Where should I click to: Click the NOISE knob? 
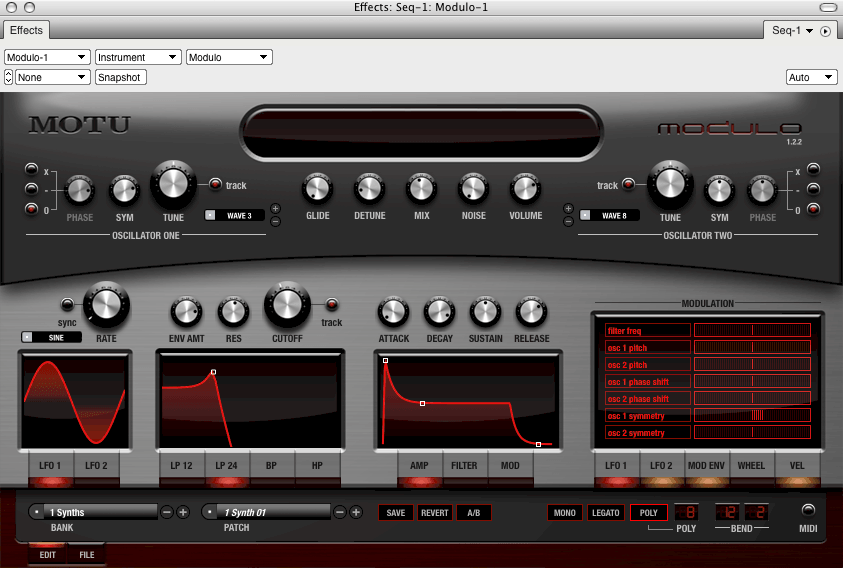coord(474,189)
